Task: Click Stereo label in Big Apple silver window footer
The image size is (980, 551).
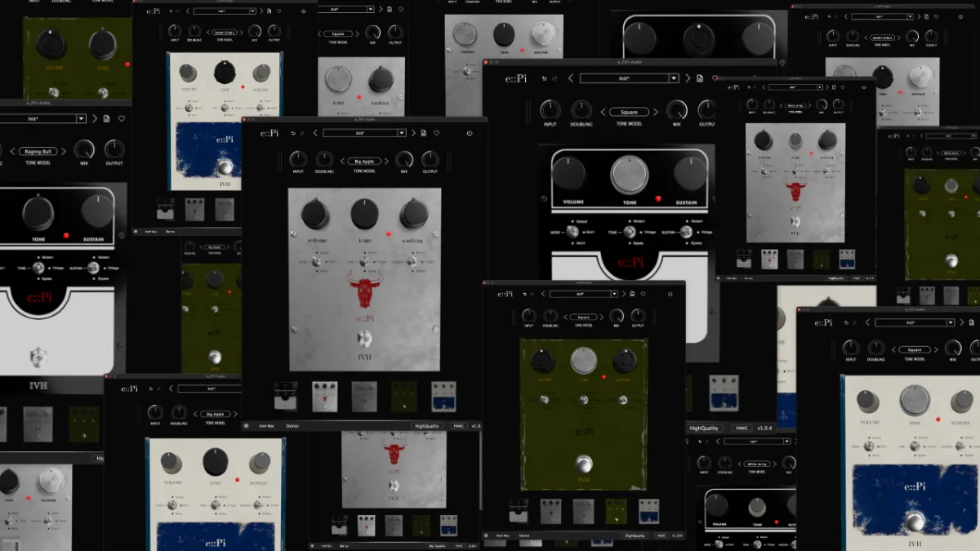Action: pos(292,426)
